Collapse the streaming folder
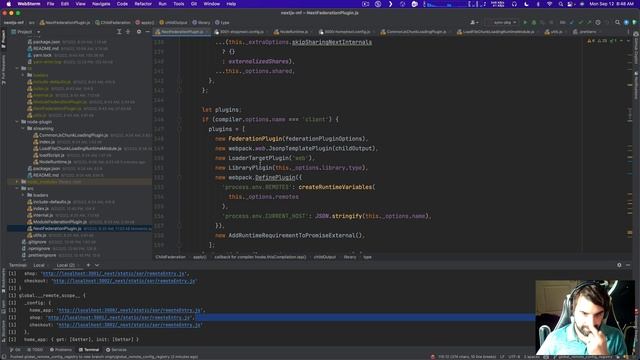 tap(23, 129)
